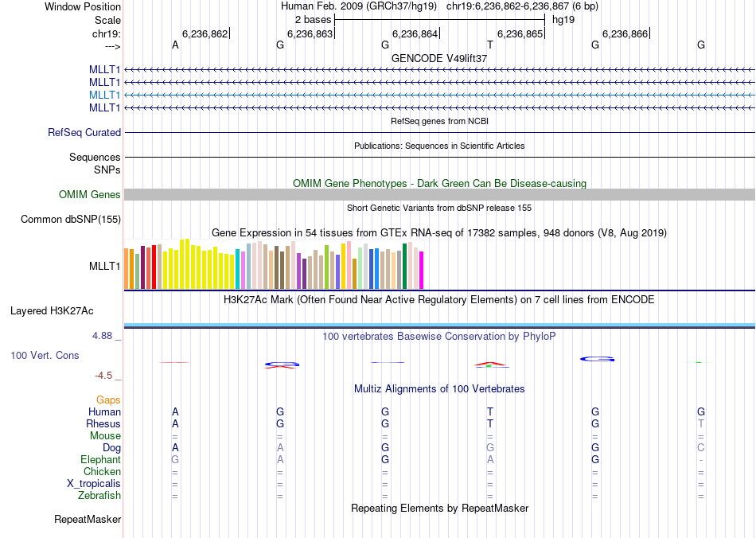756x538 pixels.
Task: Open Short Genetic Variants from dbSNP title
Action: coord(439,208)
